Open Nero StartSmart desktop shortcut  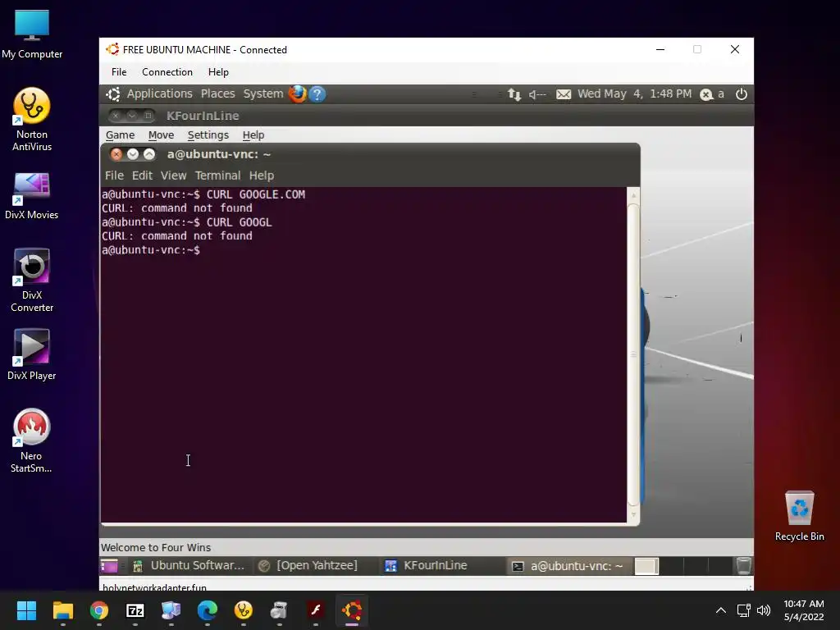[32, 441]
